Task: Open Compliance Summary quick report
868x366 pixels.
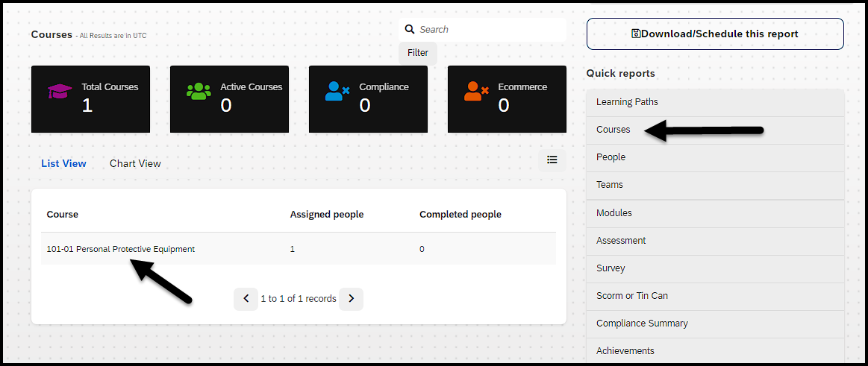Action: click(715, 324)
